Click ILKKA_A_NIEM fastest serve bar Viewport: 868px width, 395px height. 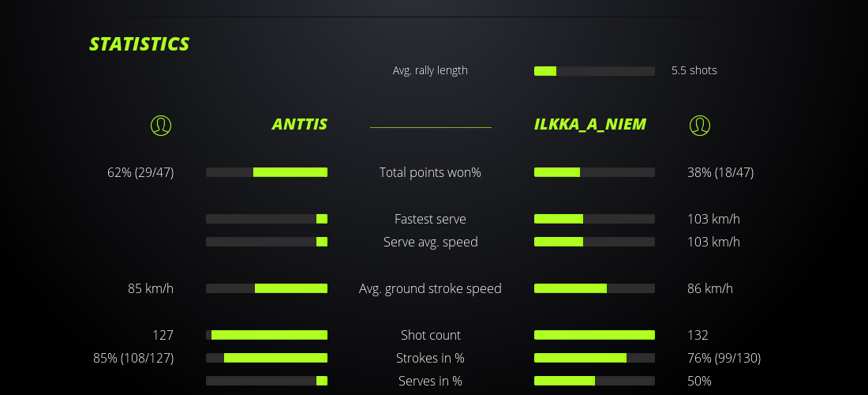coord(594,219)
